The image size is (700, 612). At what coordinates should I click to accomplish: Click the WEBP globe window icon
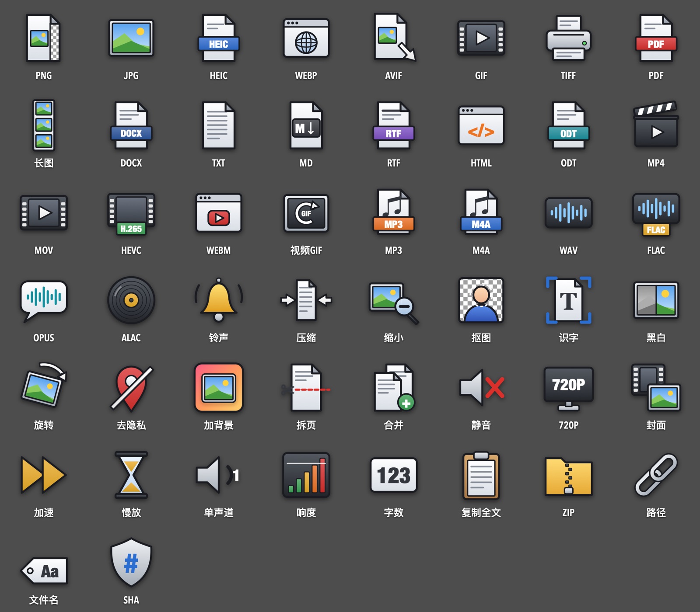click(x=306, y=38)
